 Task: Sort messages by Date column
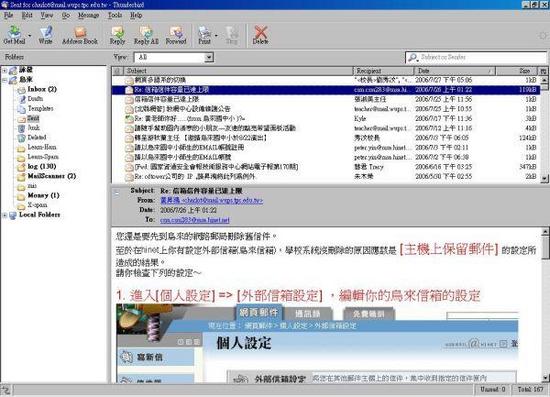(454, 71)
